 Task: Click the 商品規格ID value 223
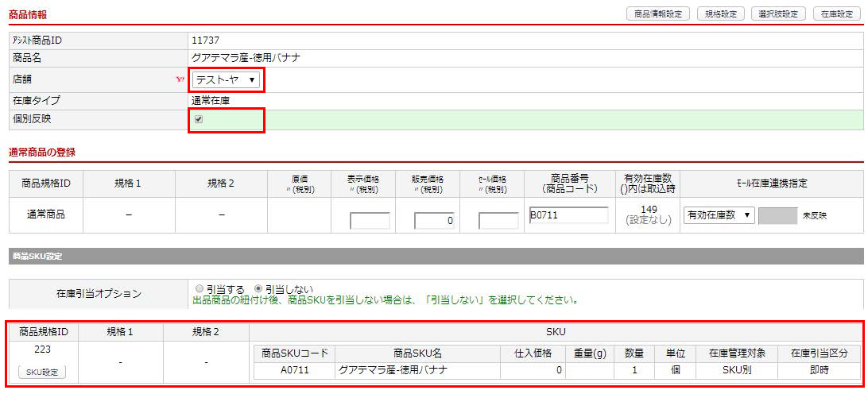pyautogui.click(x=43, y=350)
